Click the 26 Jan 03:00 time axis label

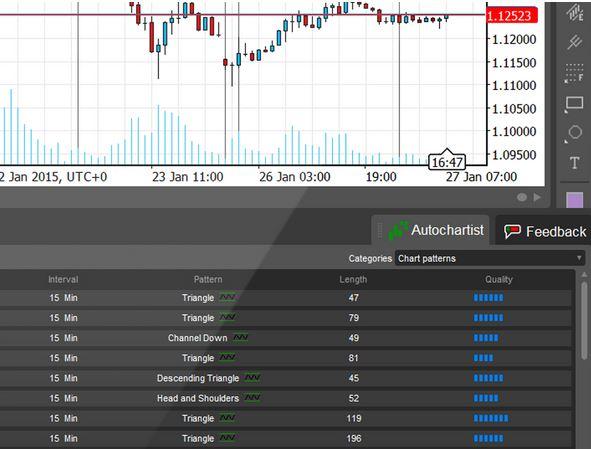point(295,177)
